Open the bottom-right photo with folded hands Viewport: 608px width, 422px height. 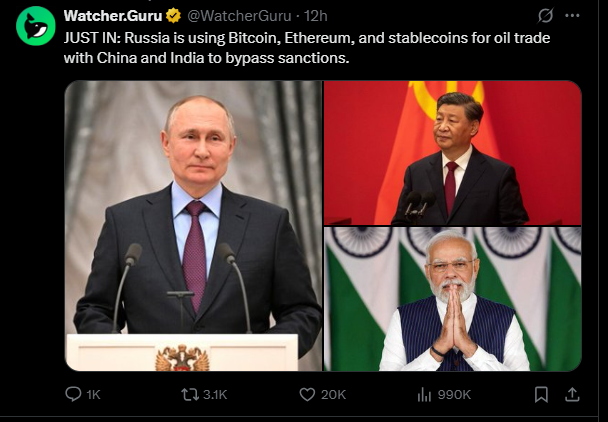point(452,299)
